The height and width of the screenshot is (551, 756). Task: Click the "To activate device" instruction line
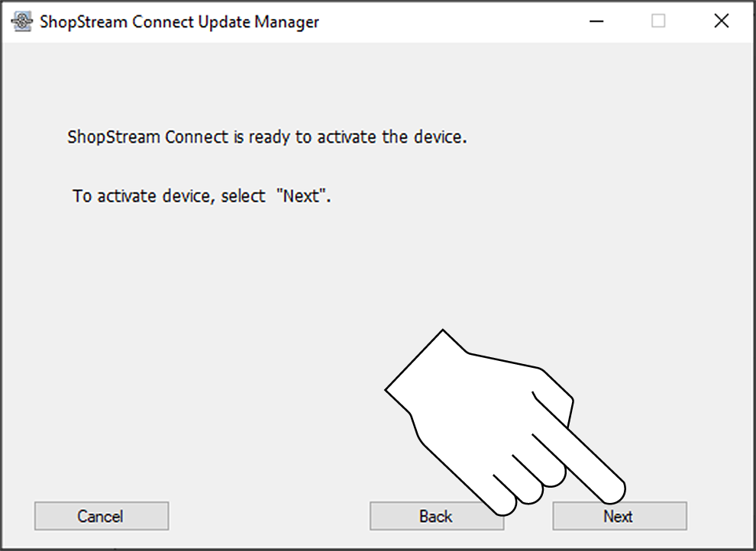pyautogui.click(x=202, y=196)
